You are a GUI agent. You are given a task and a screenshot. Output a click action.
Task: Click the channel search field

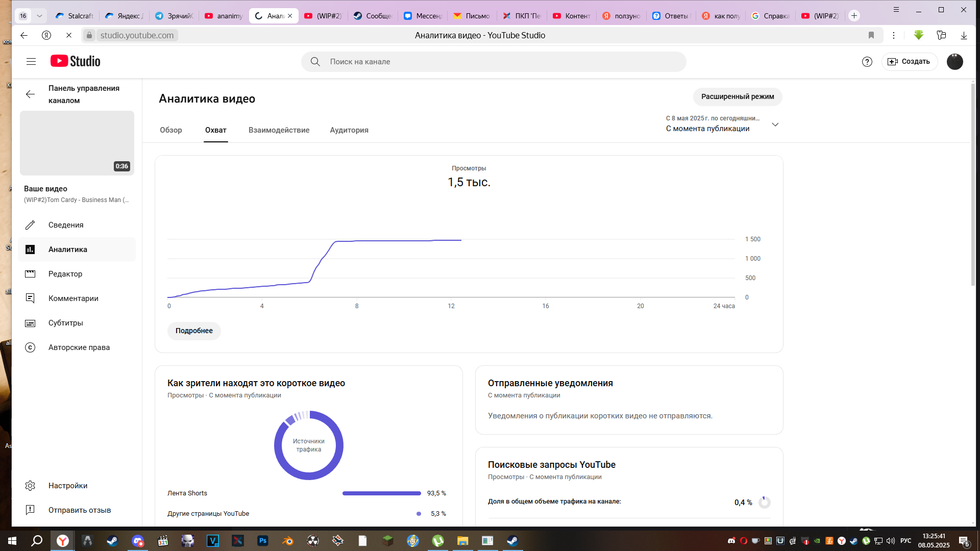coord(493,62)
